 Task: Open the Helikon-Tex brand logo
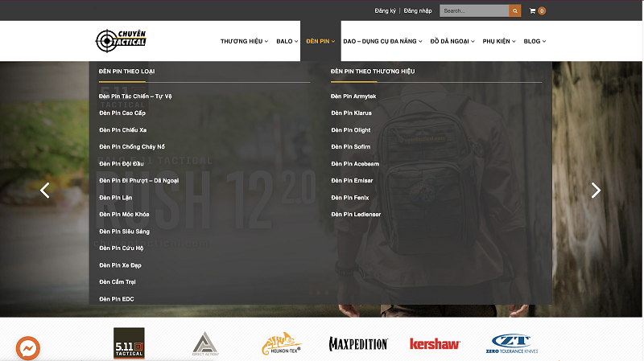281,344
